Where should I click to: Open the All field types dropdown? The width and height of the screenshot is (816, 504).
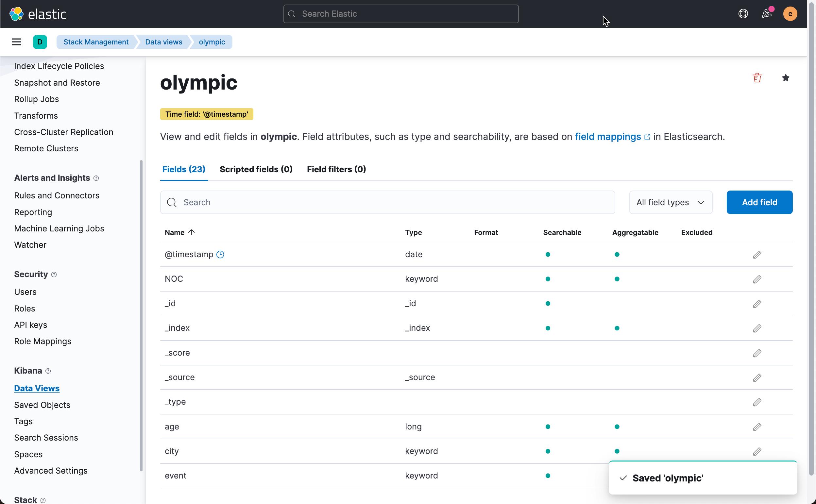[671, 202]
